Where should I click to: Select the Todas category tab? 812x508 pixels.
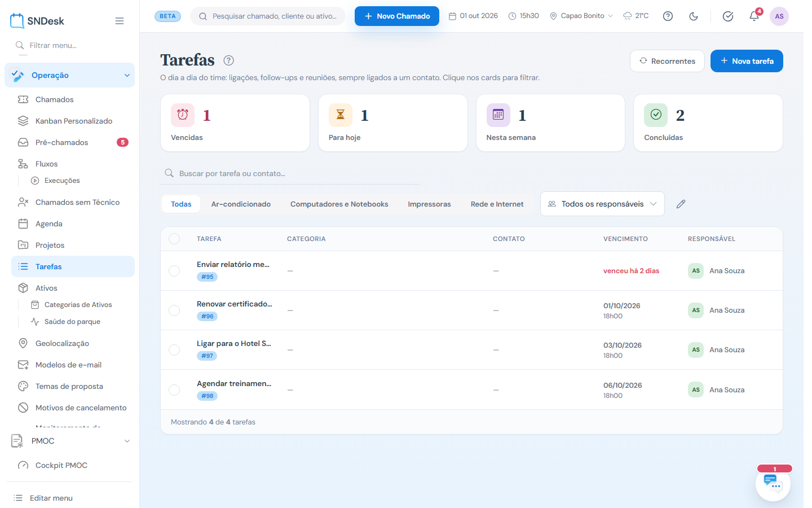point(181,204)
